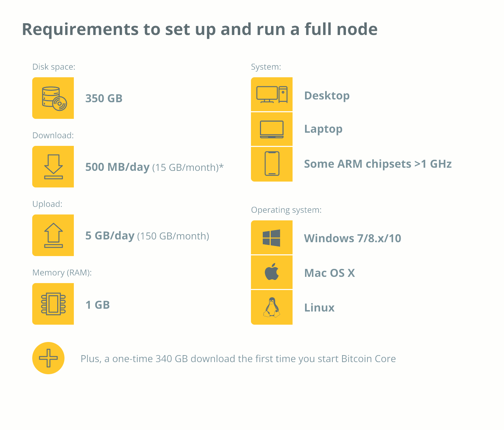504x430 pixels.
Task: Click the upload arrow icon
Action: coord(53,235)
